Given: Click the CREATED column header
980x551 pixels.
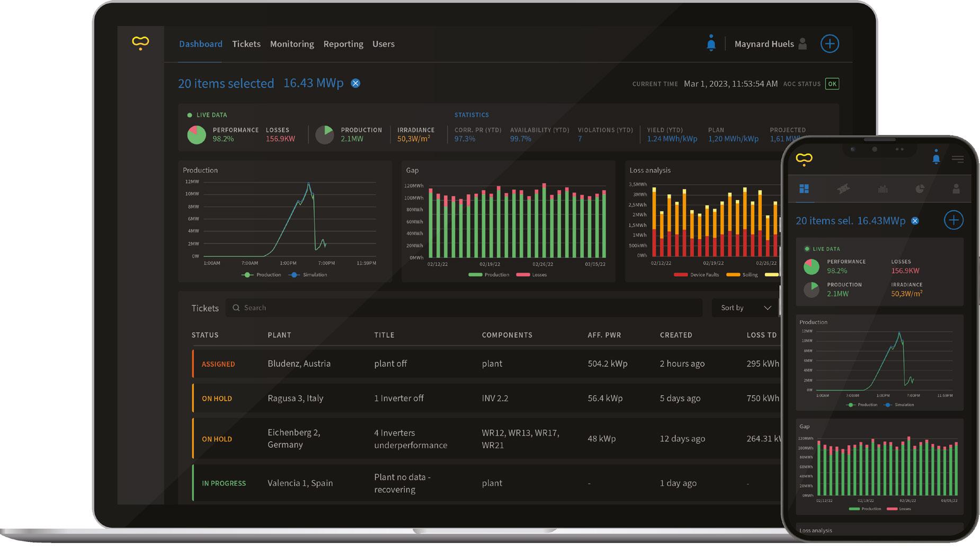Looking at the screenshot, I should pos(676,335).
